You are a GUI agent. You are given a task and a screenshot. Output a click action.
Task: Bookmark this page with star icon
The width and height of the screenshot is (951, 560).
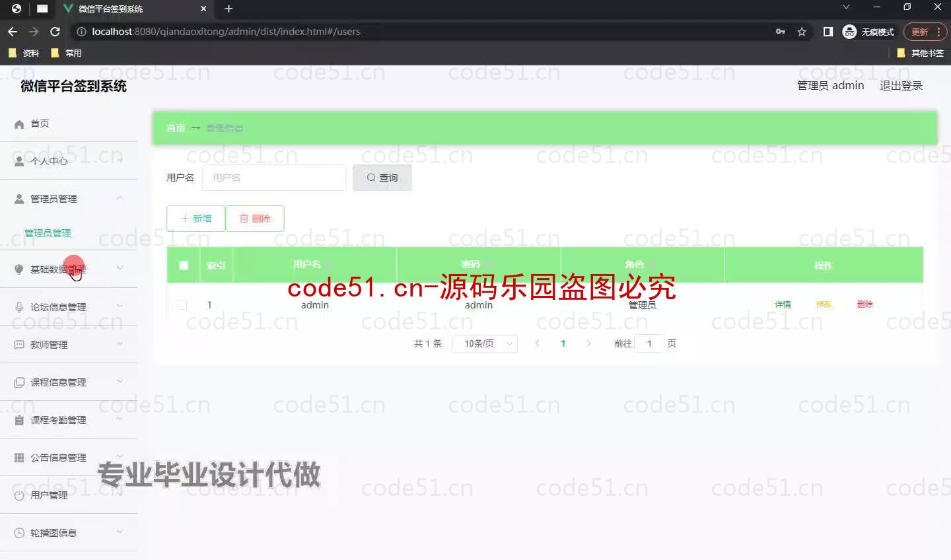(802, 32)
